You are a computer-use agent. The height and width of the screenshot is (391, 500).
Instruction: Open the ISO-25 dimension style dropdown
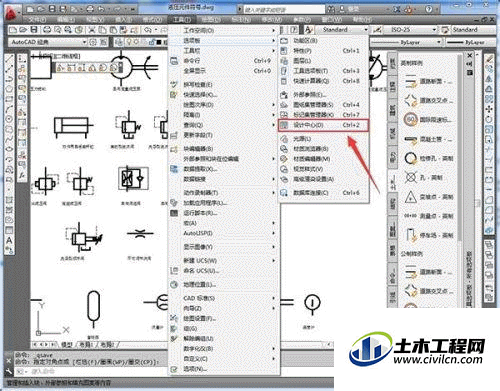coord(410,30)
